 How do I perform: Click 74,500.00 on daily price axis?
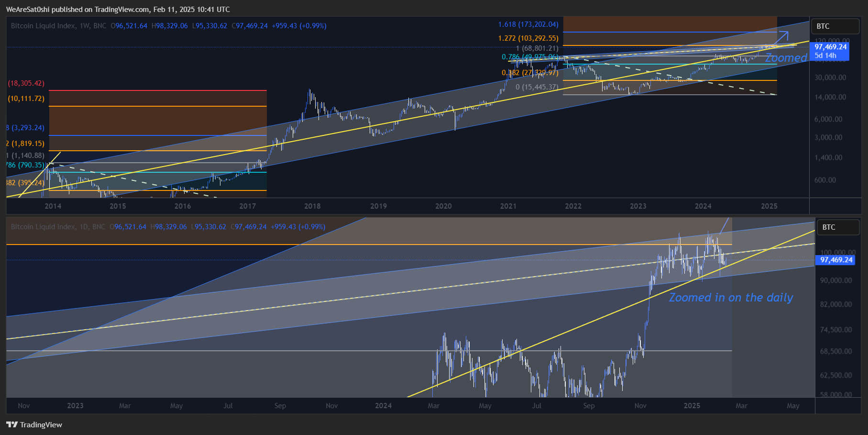(836, 330)
